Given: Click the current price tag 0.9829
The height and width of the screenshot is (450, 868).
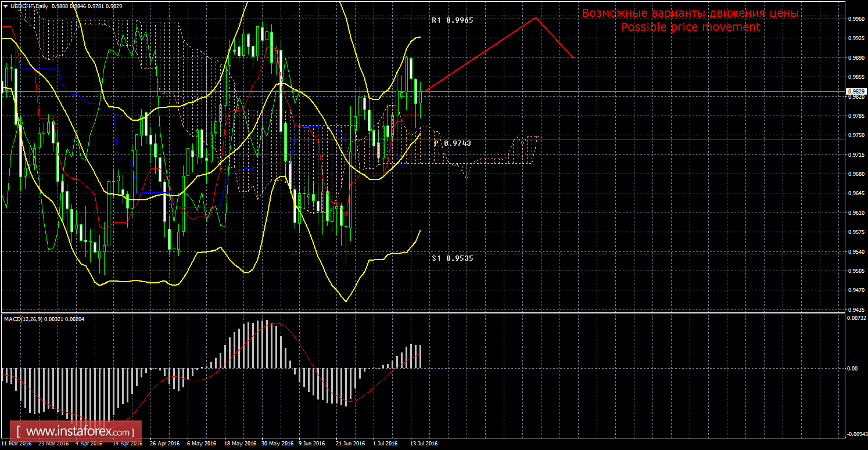Looking at the screenshot, I should 856,92.
